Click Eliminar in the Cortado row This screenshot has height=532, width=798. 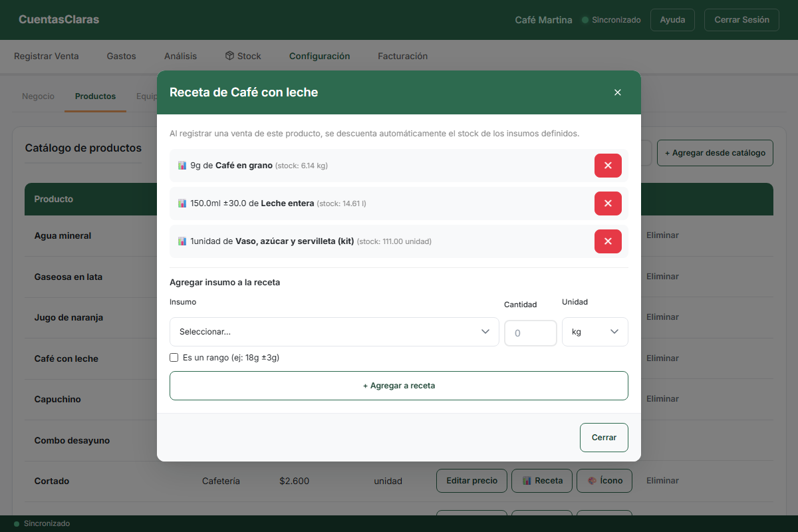662,481
